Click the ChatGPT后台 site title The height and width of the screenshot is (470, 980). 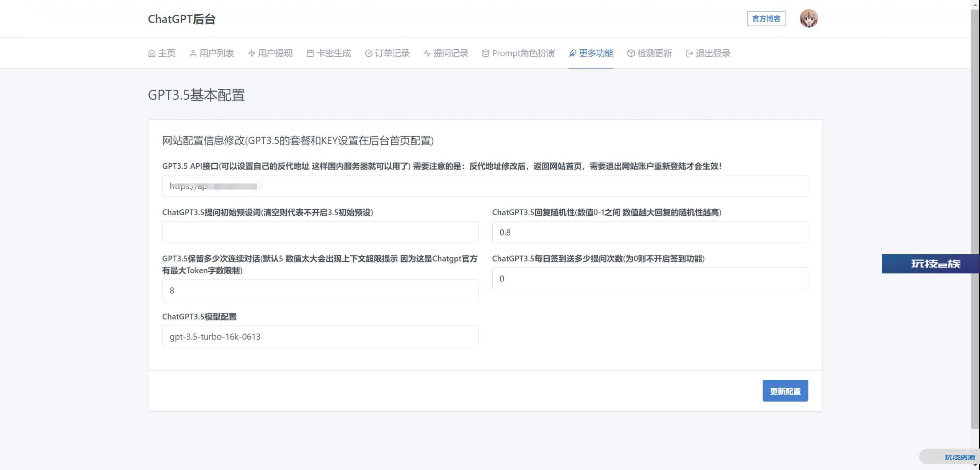coord(182,19)
